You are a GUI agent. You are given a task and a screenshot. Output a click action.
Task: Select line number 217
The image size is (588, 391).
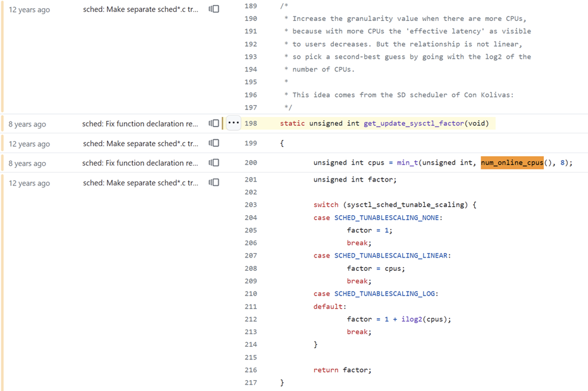click(250, 382)
